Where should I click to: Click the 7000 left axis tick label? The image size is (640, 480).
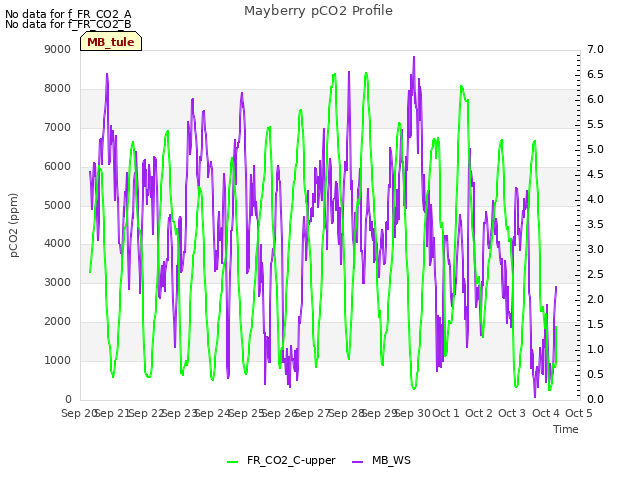coord(58,127)
